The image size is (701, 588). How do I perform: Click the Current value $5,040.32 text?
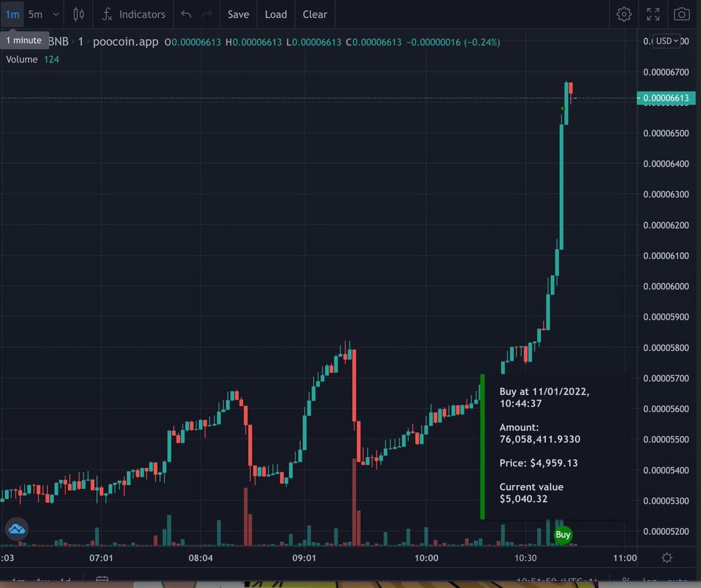pyautogui.click(x=532, y=493)
